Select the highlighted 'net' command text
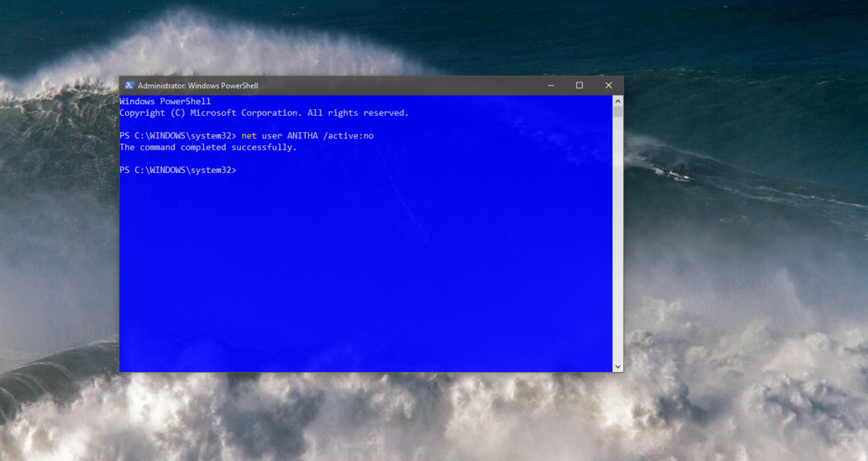Image resolution: width=868 pixels, height=461 pixels. point(248,135)
